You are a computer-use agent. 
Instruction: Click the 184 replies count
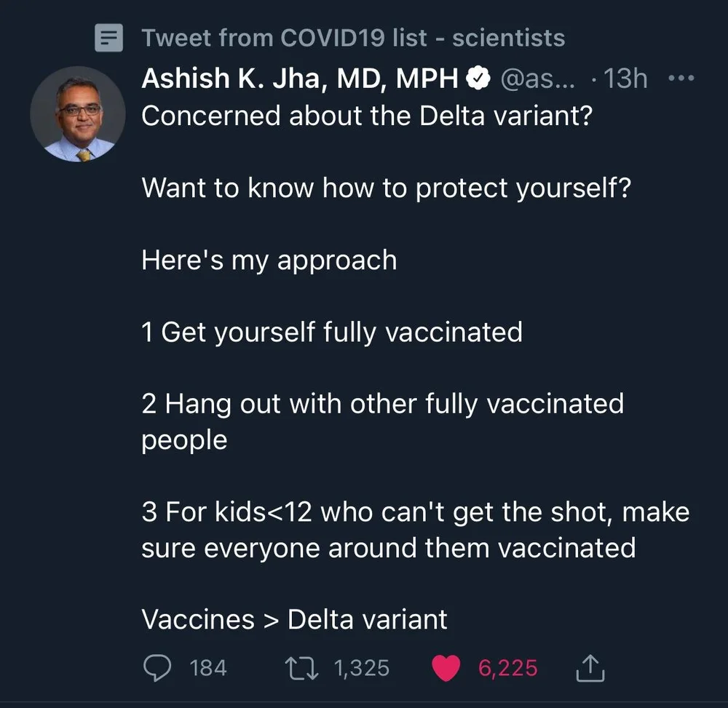point(208,668)
